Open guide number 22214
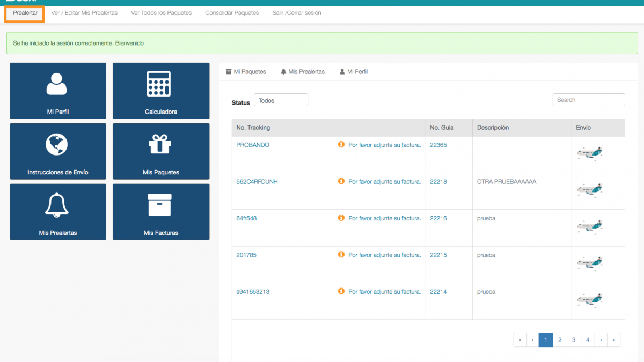 tap(438, 292)
